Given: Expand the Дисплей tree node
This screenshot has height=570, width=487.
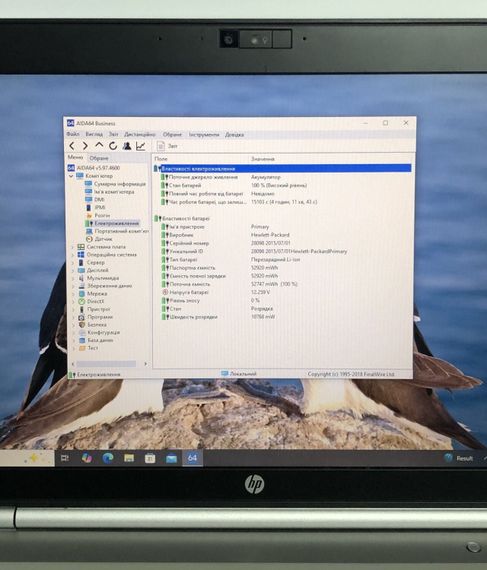Looking at the screenshot, I should 73,270.
